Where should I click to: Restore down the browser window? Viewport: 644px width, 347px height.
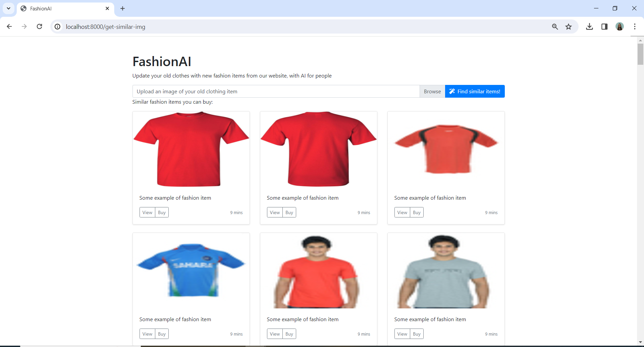coord(615,8)
